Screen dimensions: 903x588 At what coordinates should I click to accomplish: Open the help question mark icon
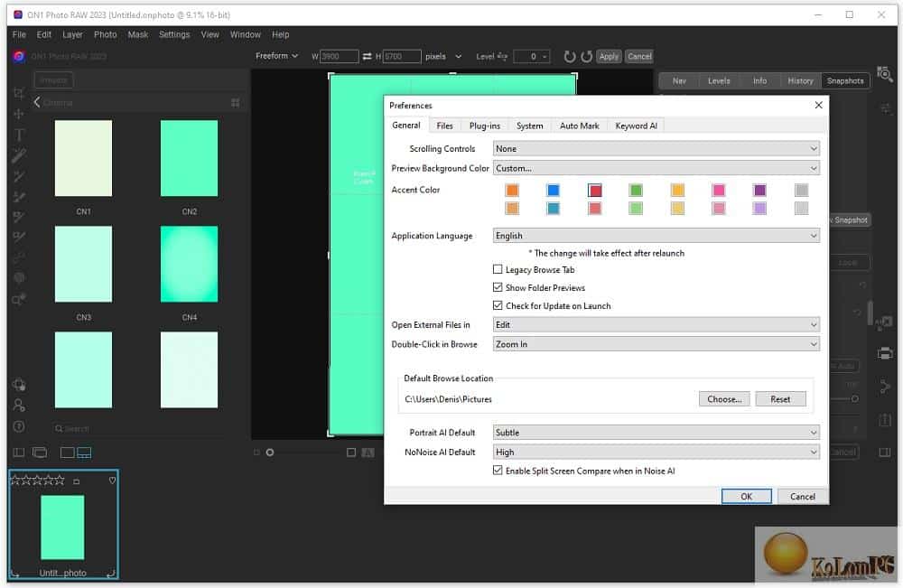pyautogui.click(x=18, y=426)
